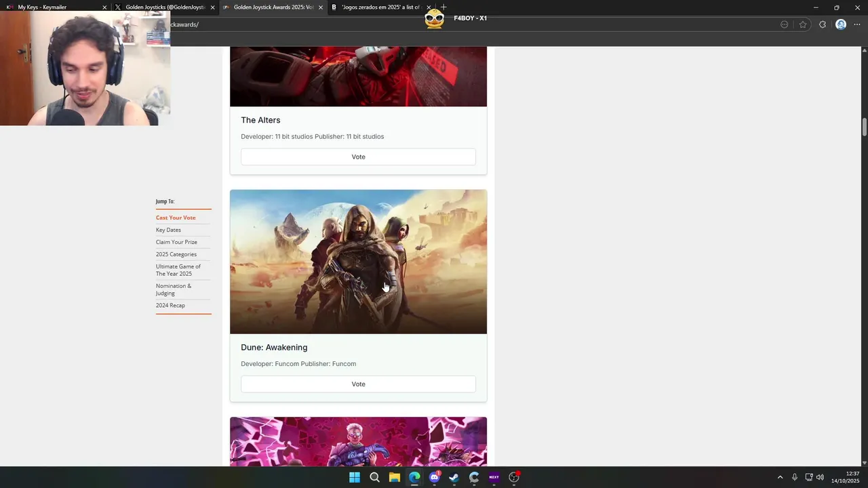
Task: Close the My Keys - Keymailer tab
Action: coord(104,7)
